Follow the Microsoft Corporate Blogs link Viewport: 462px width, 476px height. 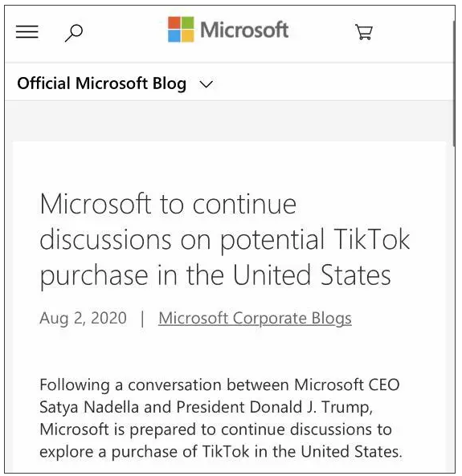click(255, 318)
